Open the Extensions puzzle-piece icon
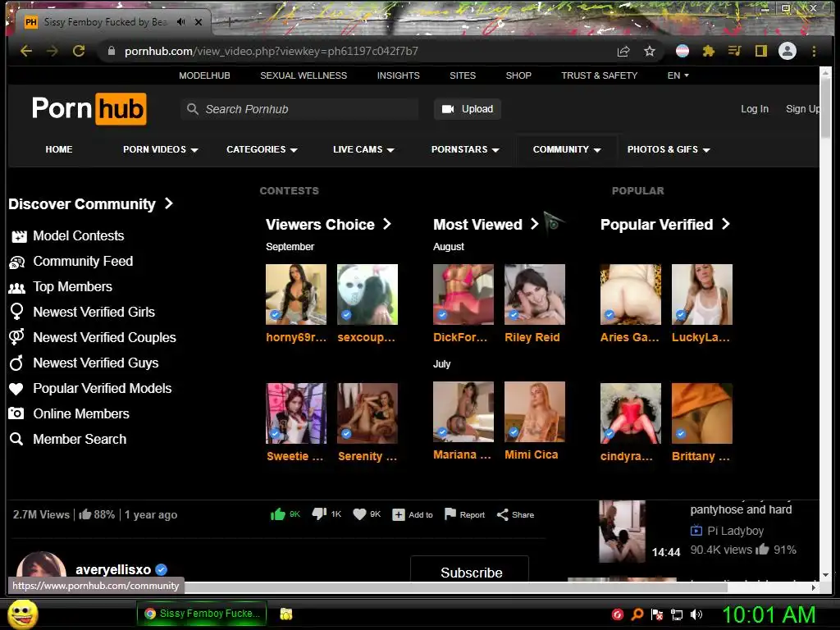840x630 pixels. [708, 51]
